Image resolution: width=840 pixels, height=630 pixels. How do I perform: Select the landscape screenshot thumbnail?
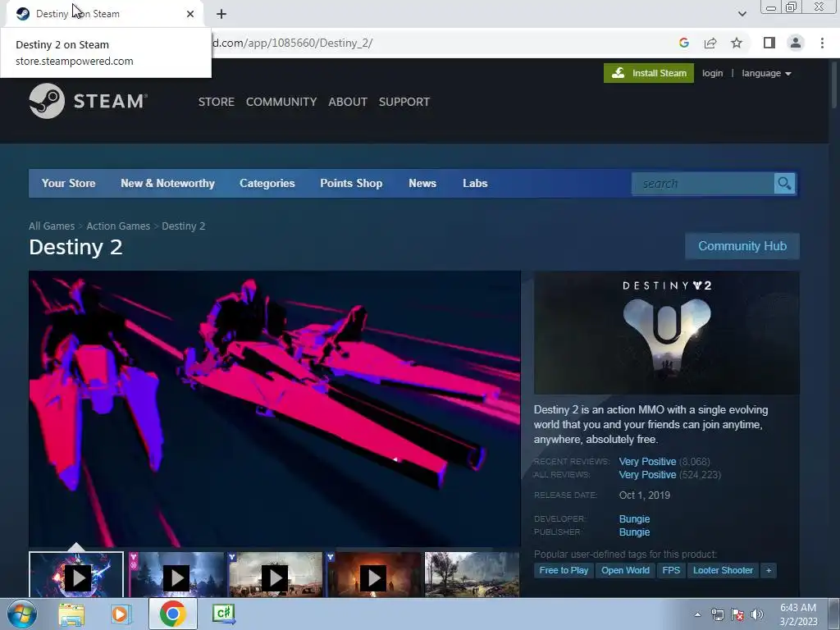pyautogui.click(x=472, y=575)
